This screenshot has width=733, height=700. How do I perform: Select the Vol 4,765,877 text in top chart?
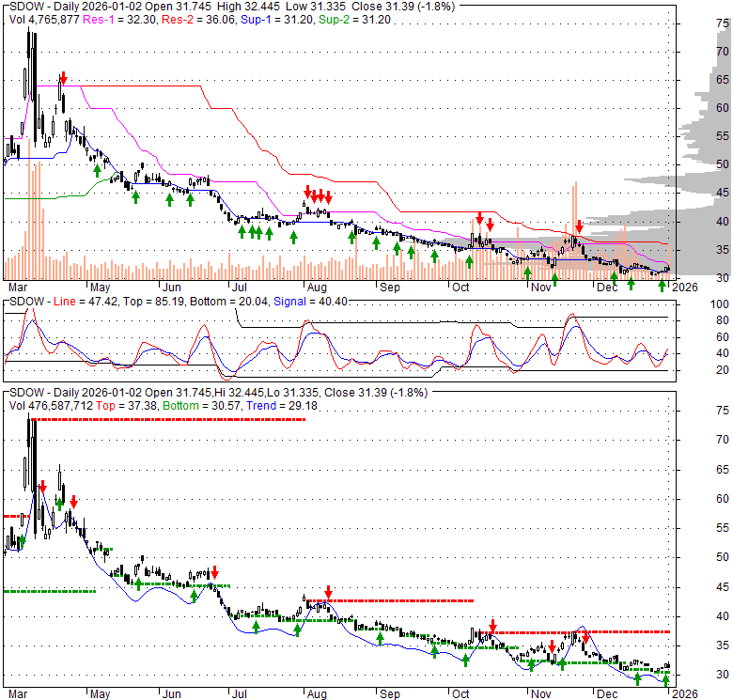click(44, 20)
